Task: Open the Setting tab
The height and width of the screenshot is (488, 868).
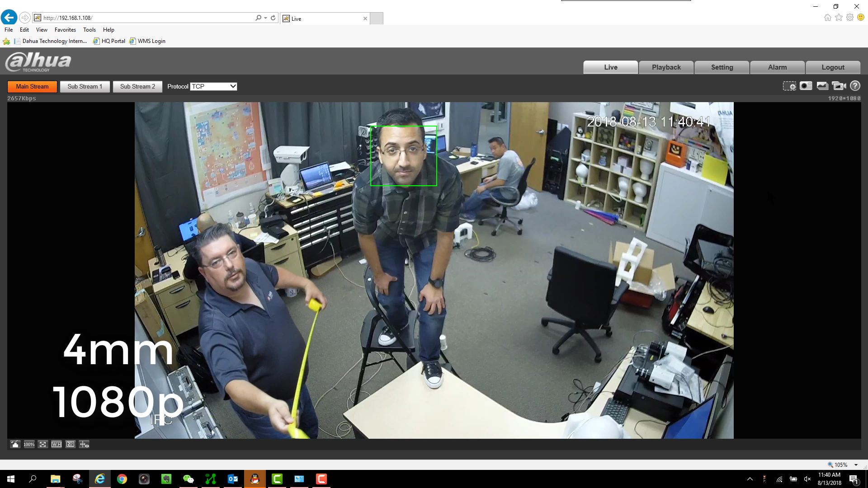Action: (722, 67)
